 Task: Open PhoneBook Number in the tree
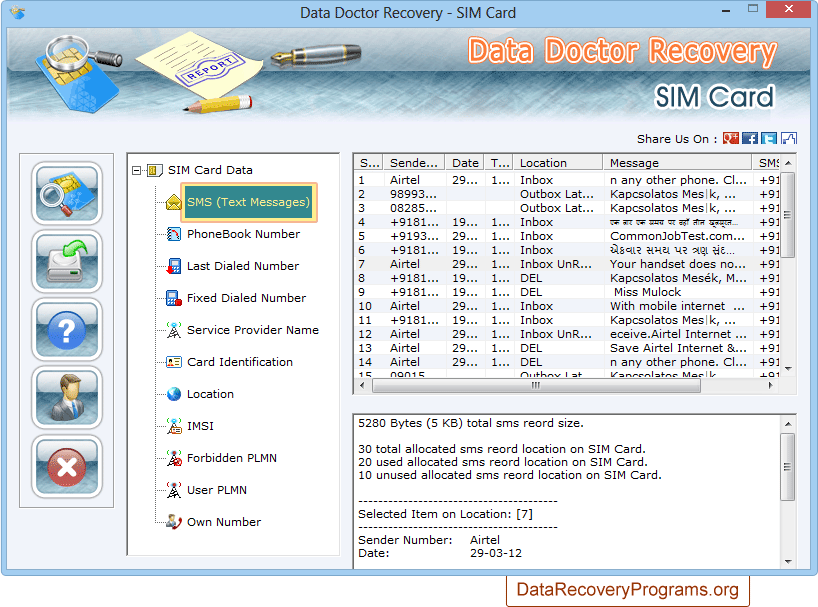tap(244, 234)
